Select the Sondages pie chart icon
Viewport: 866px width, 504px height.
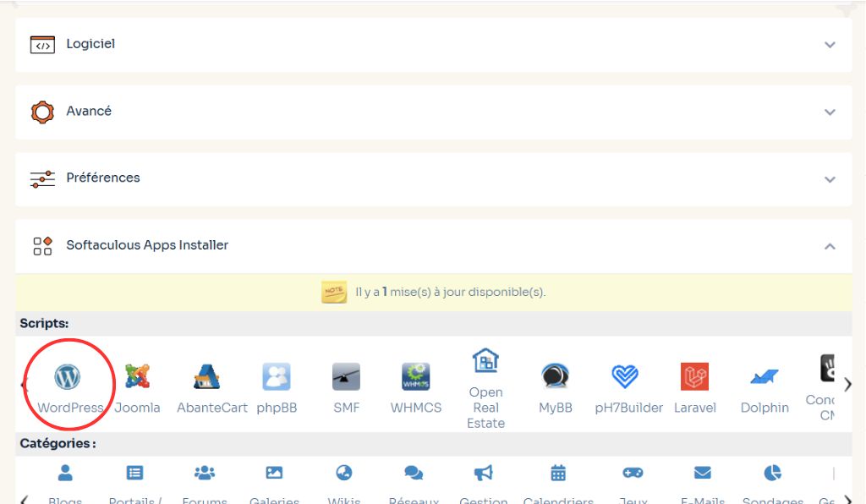pyautogui.click(x=773, y=473)
